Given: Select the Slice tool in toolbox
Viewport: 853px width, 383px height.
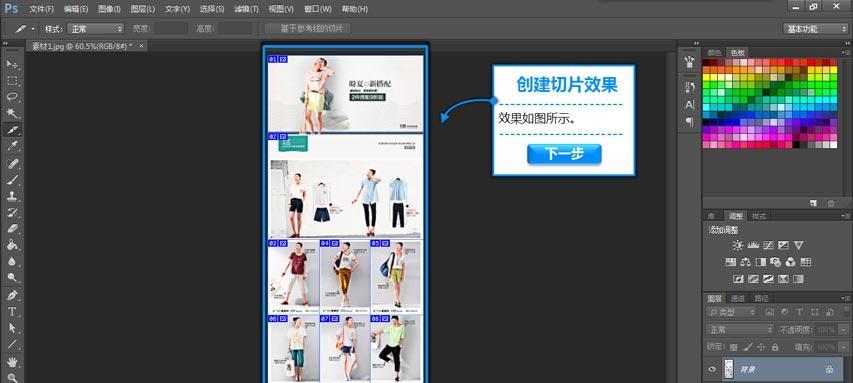Looking at the screenshot, I should 12,129.
